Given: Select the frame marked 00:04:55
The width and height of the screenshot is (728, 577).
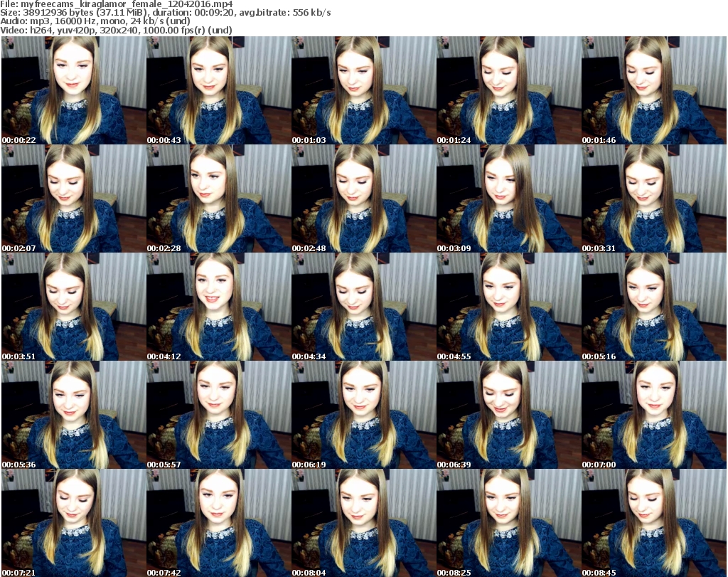Looking at the screenshot, I should click(x=508, y=307).
